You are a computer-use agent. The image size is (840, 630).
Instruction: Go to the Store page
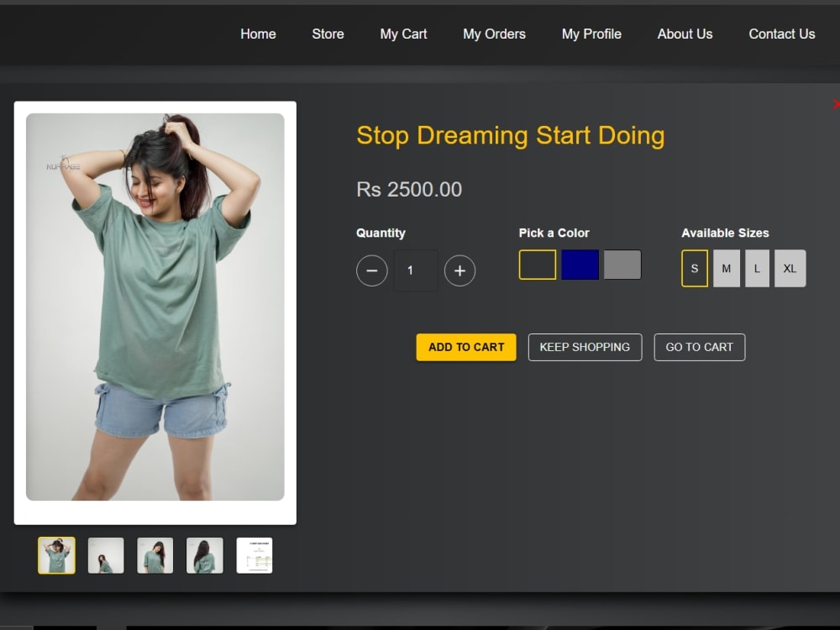(x=328, y=34)
